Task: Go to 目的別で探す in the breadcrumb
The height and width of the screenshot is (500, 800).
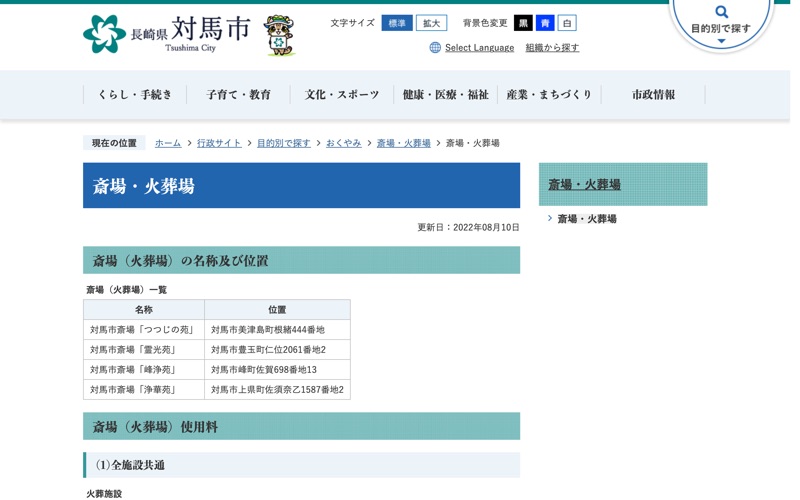Action: [283, 143]
